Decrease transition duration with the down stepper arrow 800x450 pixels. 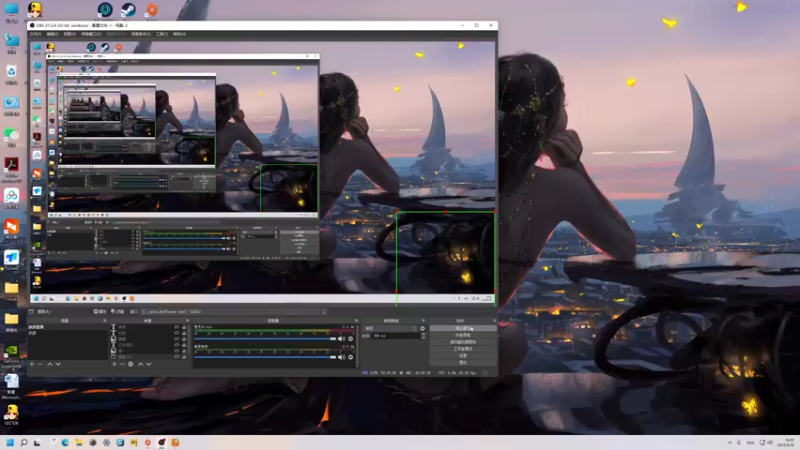(423, 337)
